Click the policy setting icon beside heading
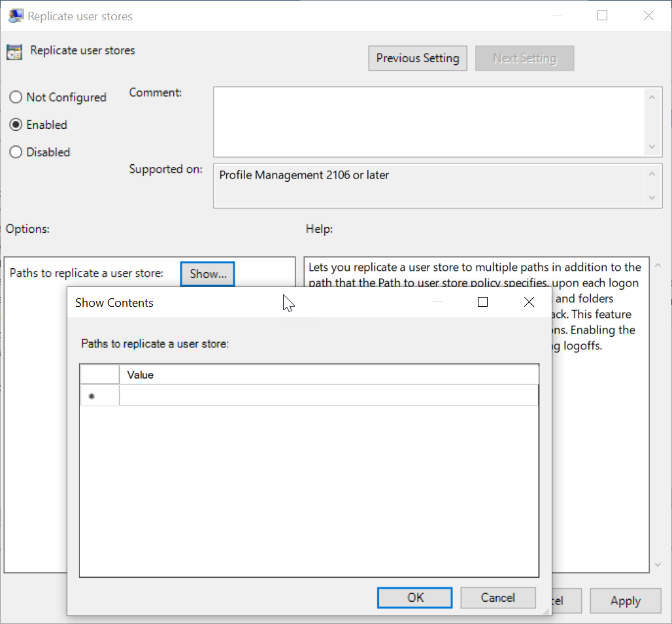Screen dimensions: 672x624 tap(14, 52)
